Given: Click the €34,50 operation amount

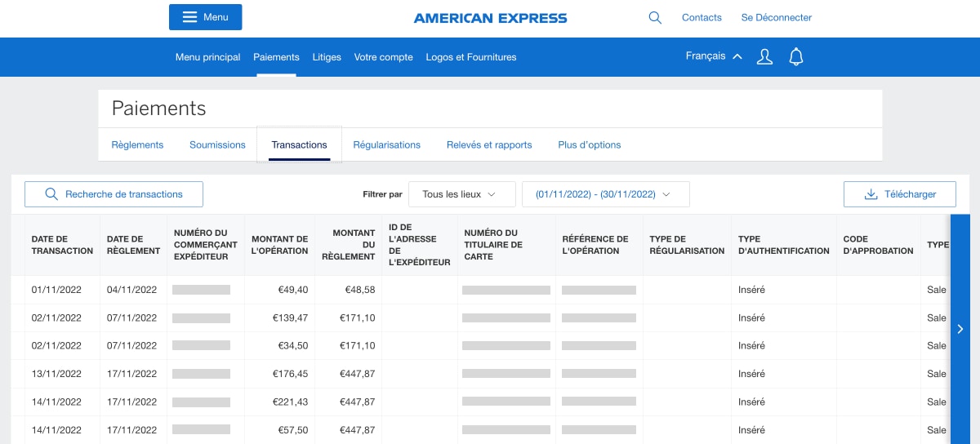Looking at the screenshot, I should click(x=293, y=346).
